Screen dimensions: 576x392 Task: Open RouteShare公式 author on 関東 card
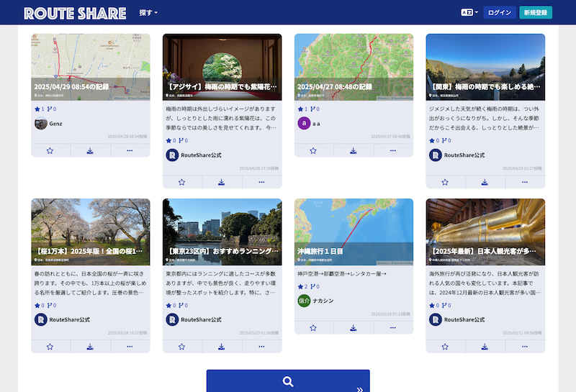point(457,155)
